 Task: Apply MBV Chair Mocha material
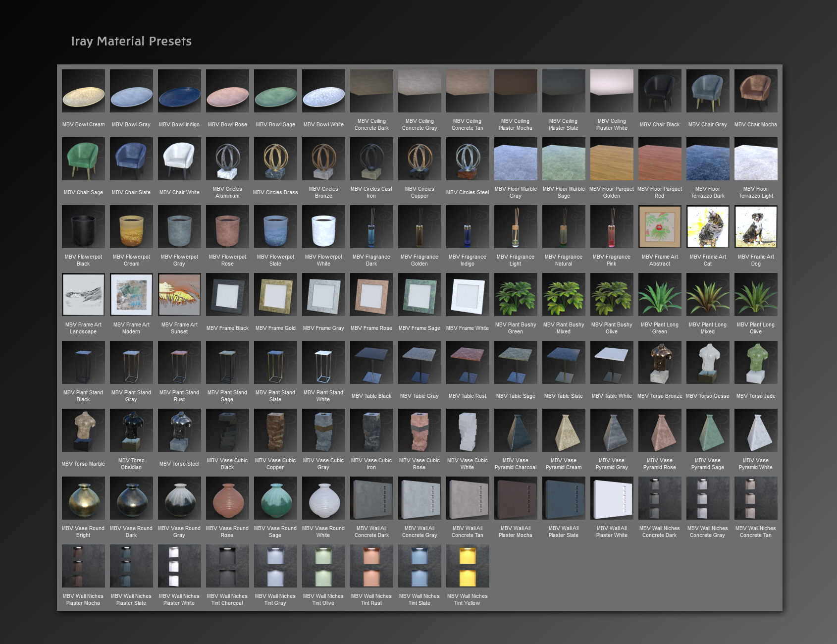coord(755,90)
